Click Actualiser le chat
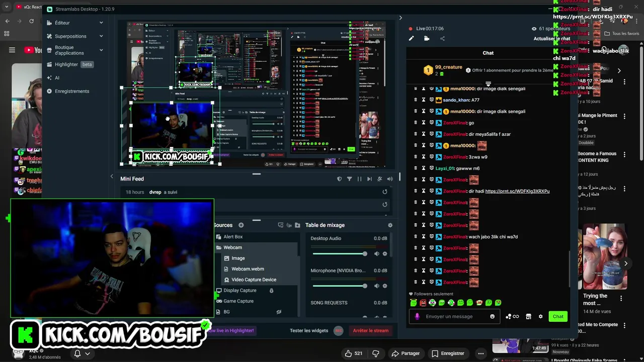The height and width of the screenshot is (362, 644). (552, 39)
